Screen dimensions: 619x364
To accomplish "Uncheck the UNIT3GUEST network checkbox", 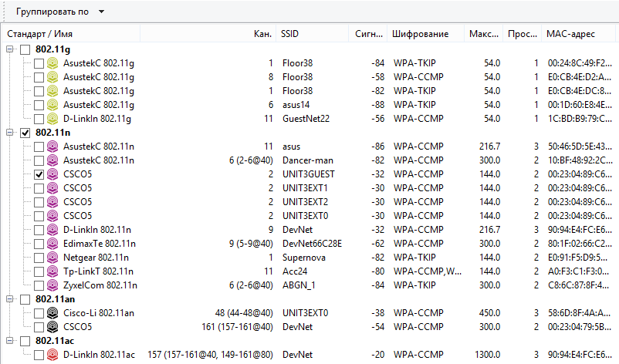I will point(39,174).
